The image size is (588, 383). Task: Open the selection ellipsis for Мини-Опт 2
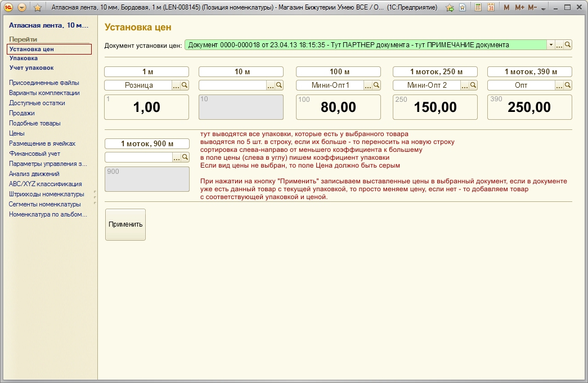tap(464, 85)
